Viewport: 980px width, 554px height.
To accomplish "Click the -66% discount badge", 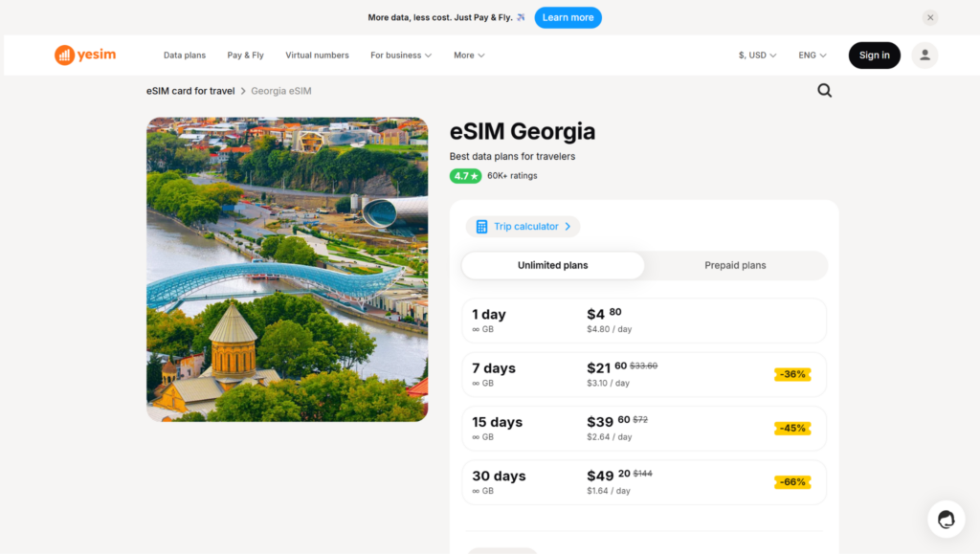I will 792,482.
